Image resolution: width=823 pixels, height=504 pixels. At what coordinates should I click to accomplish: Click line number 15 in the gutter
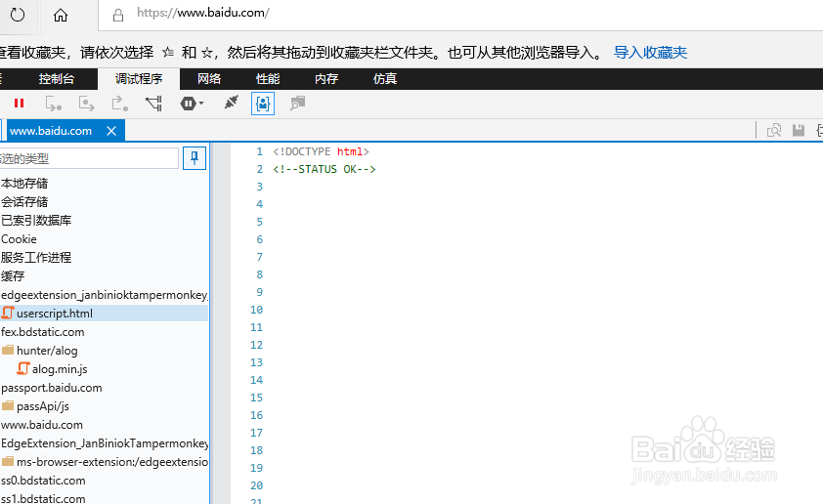pyautogui.click(x=256, y=398)
